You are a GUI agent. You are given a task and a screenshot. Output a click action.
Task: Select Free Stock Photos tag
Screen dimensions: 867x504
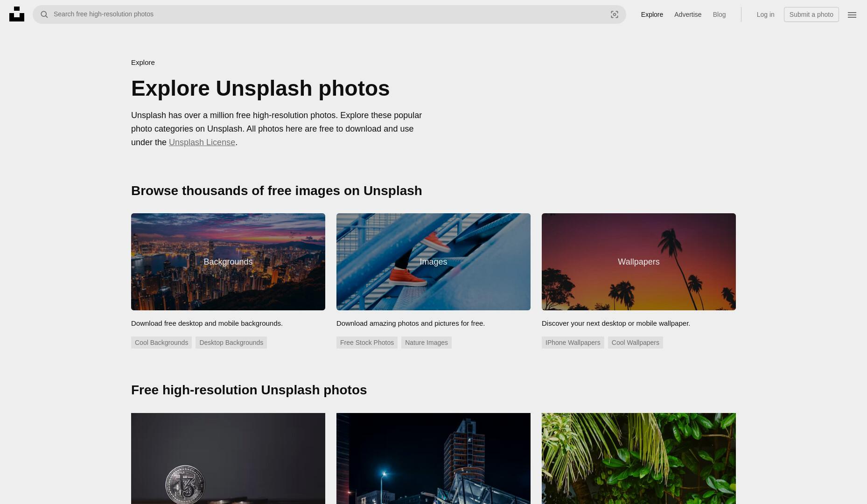tap(367, 343)
